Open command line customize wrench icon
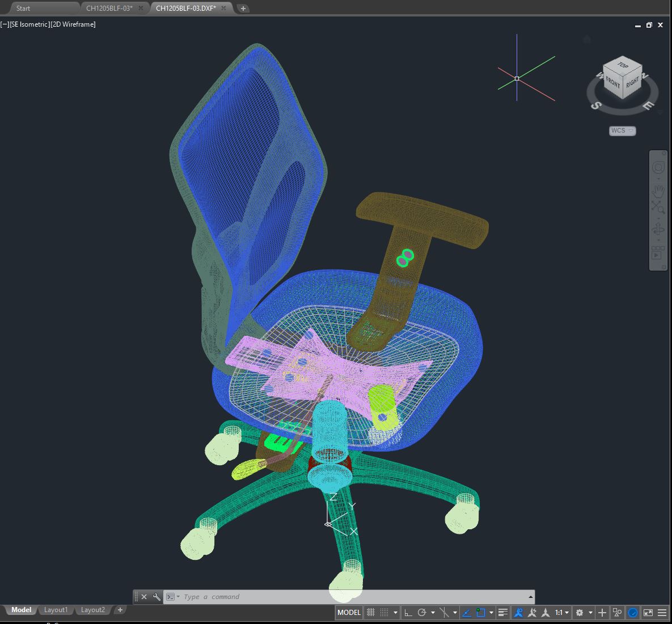The width and height of the screenshot is (672, 624). pyautogui.click(x=157, y=597)
